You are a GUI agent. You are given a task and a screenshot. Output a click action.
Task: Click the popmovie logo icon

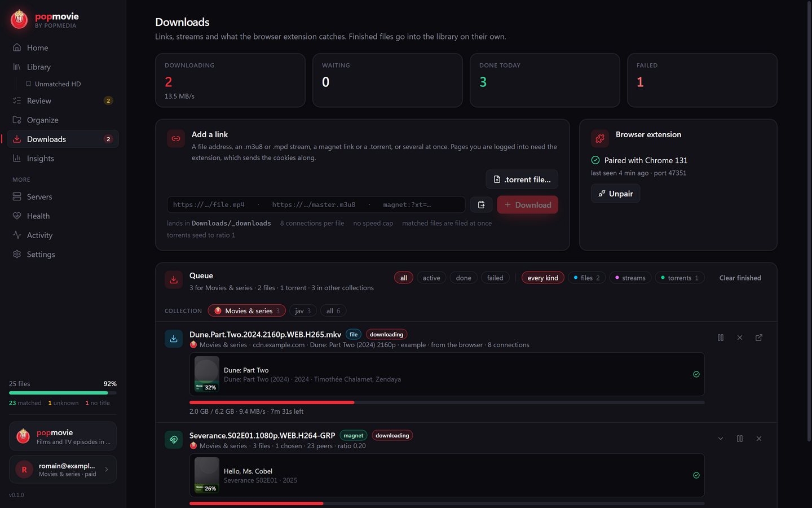19,20
